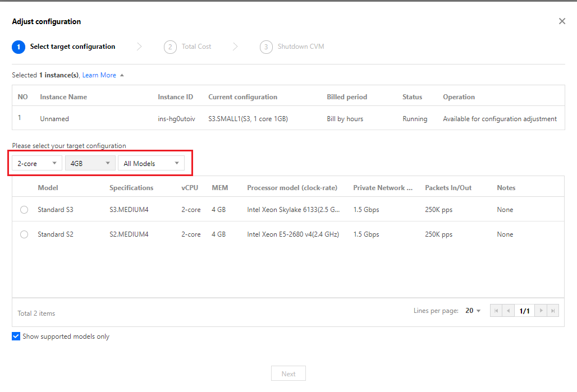577x392 pixels.
Task: Collapse the selected instances list arrow
Action: coord(122,75)
